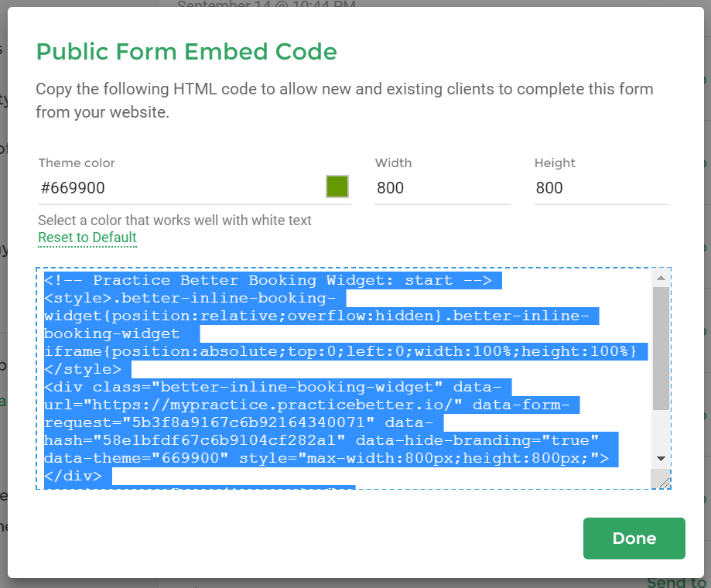711x588 pixels.
Task: Click the embed code scrollbar thumb
Action: point(661,348)
